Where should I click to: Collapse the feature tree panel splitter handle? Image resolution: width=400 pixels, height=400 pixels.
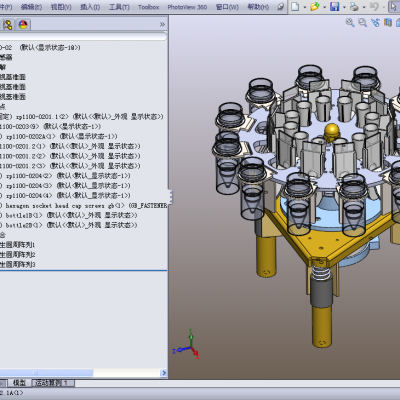point(170,196)
